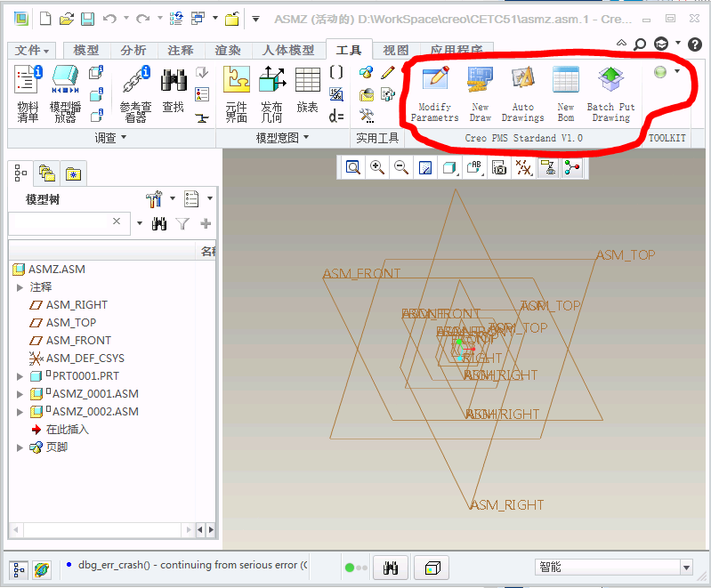Open the 文件 menu

coord(32,51)
